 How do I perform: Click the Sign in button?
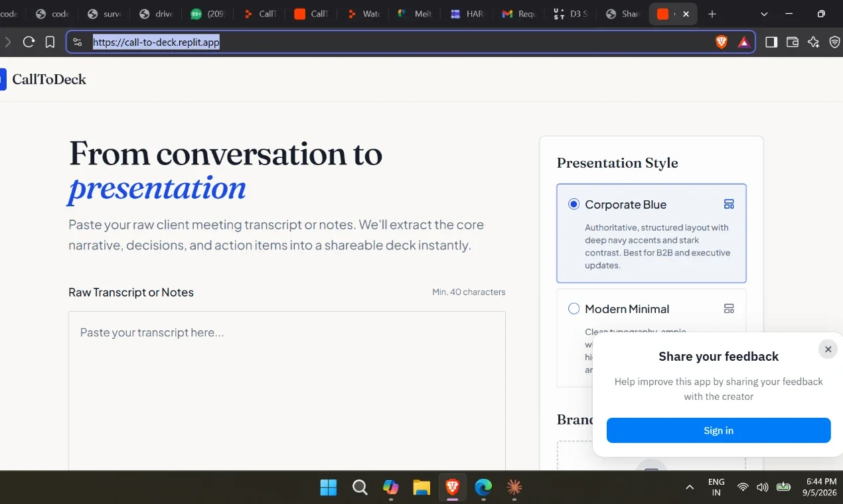click(x=718, y=430)
